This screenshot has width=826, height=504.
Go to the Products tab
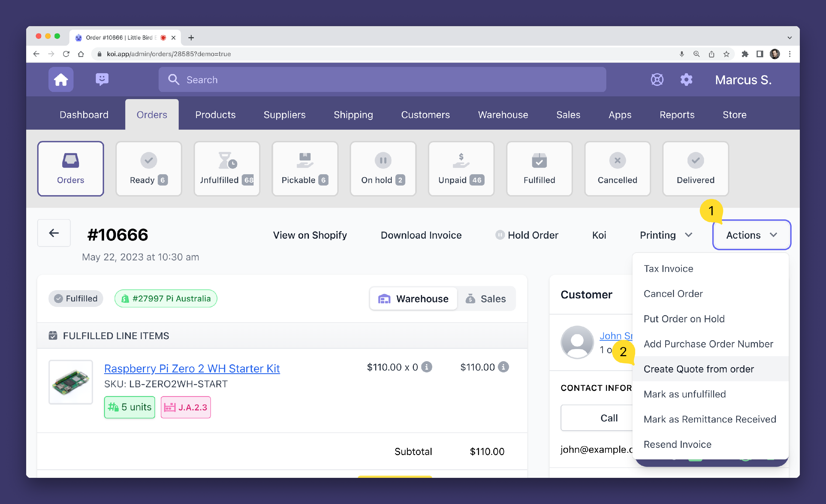click(x=215, y=115)
